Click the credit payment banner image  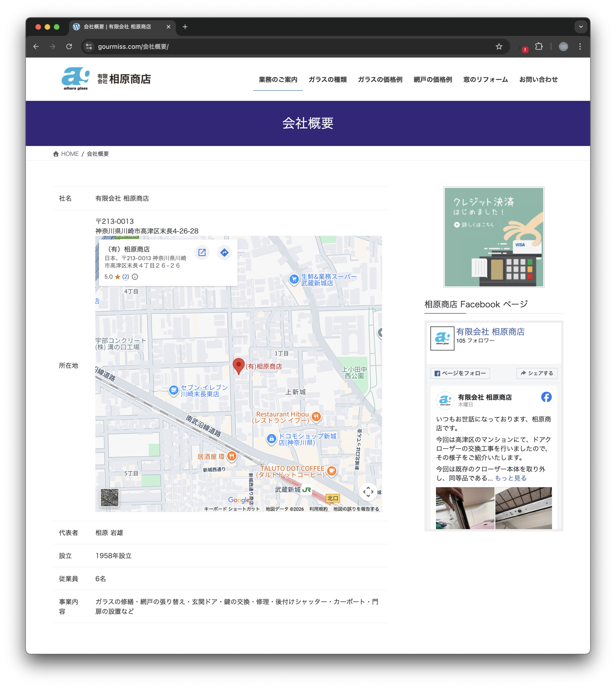[x=493, y=237]
